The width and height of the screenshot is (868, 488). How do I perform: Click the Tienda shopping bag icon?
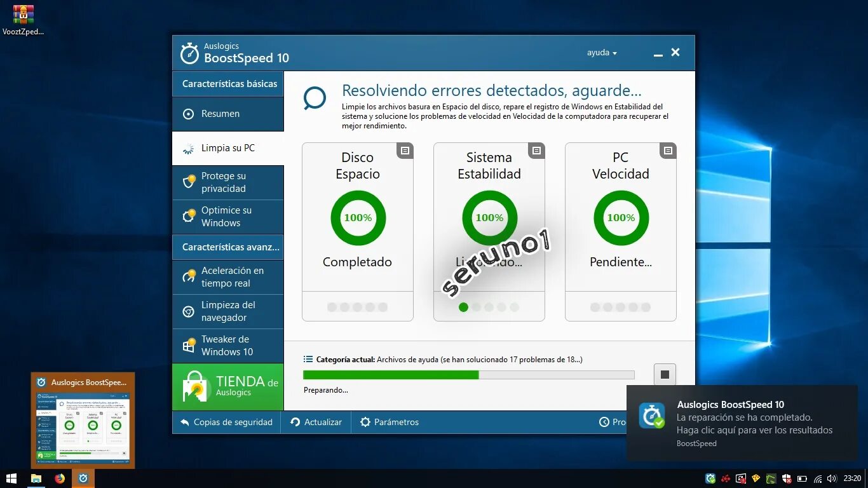click(x=194, y=386)
